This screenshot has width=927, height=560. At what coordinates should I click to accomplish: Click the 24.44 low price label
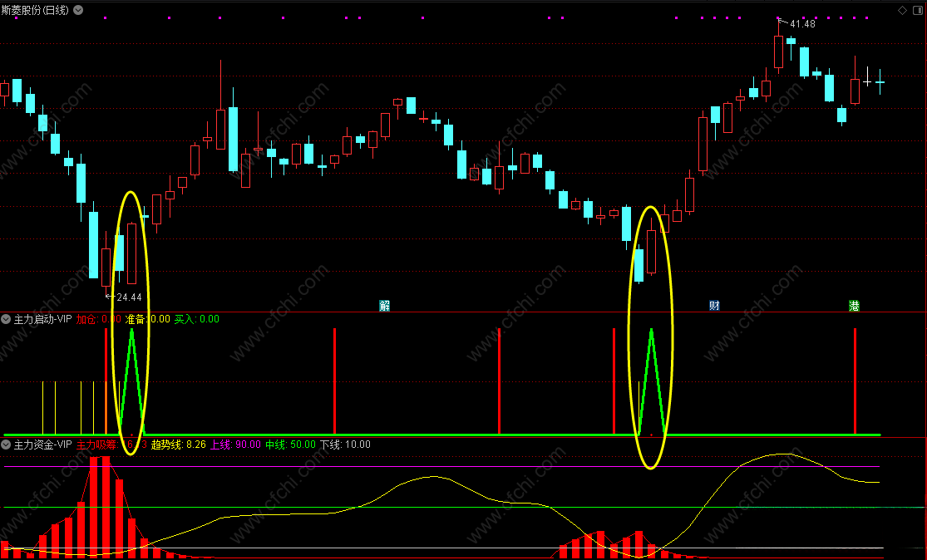(129, 297)
